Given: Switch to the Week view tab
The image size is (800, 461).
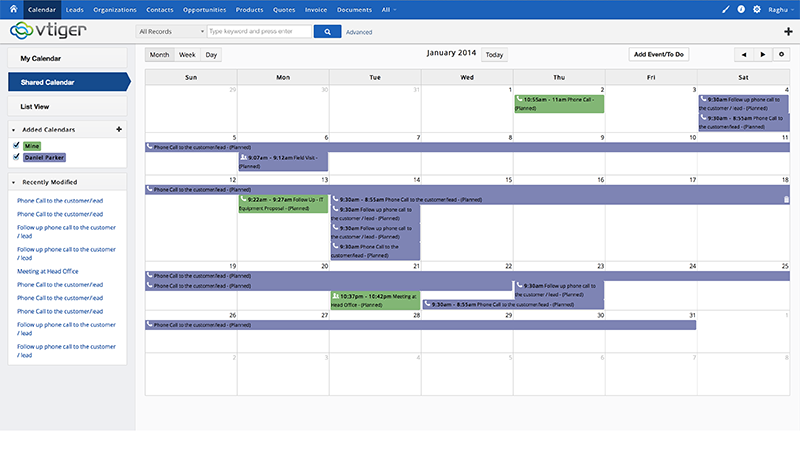Looking at the screenshot, I should point(187,54).
